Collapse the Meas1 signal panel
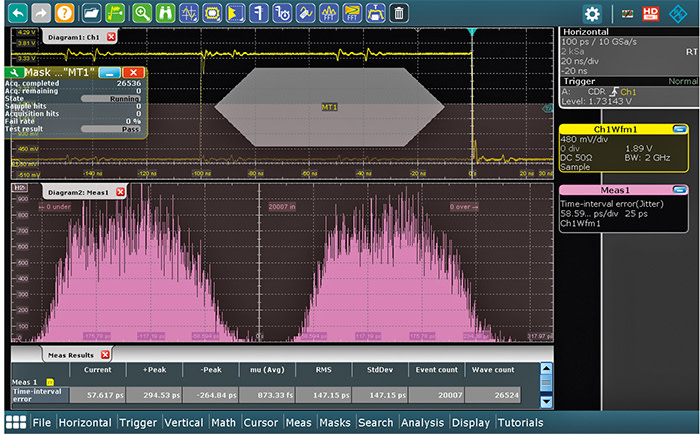Screen dimensions: 700x434 pos(680,190)
